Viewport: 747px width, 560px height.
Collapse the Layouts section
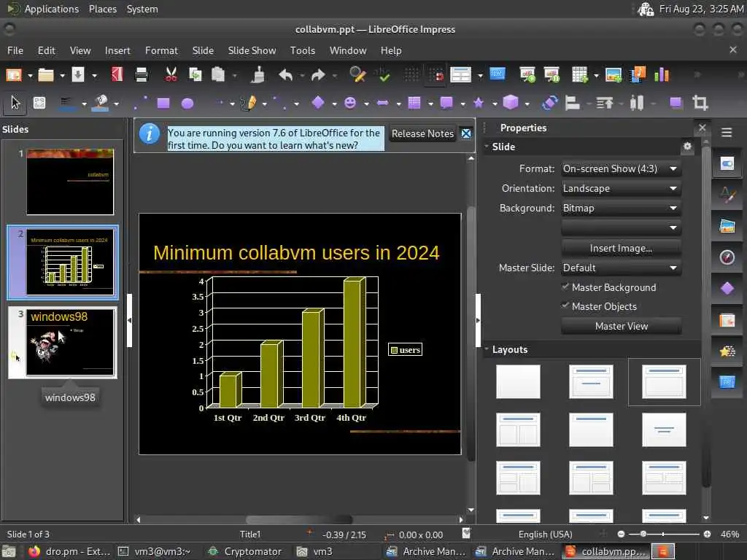[487, 349]
